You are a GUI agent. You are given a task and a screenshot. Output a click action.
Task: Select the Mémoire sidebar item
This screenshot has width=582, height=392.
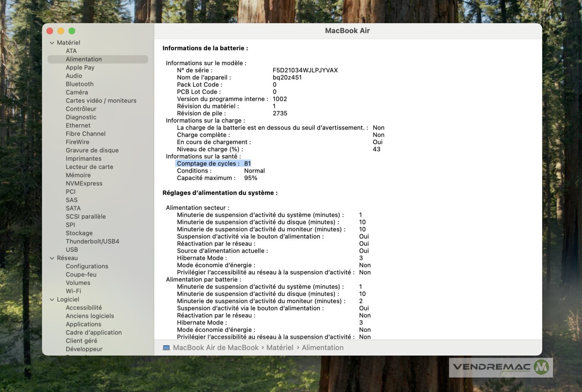click(78, 175)
